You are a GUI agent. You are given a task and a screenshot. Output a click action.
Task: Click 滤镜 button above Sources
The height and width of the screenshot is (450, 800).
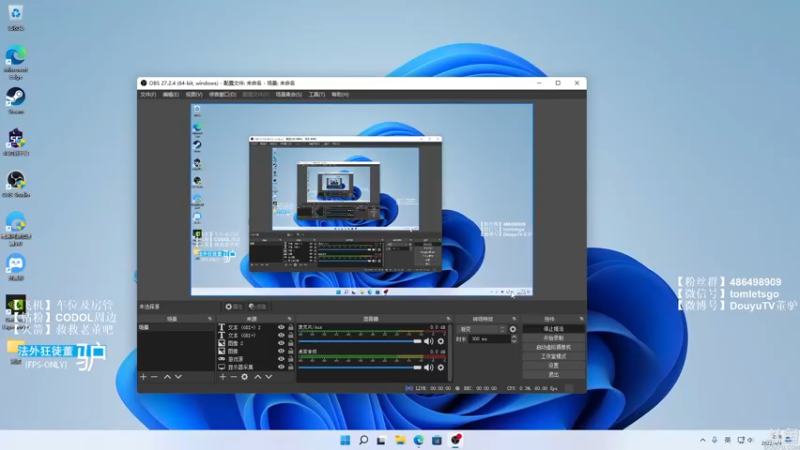[x=258, y=307]
